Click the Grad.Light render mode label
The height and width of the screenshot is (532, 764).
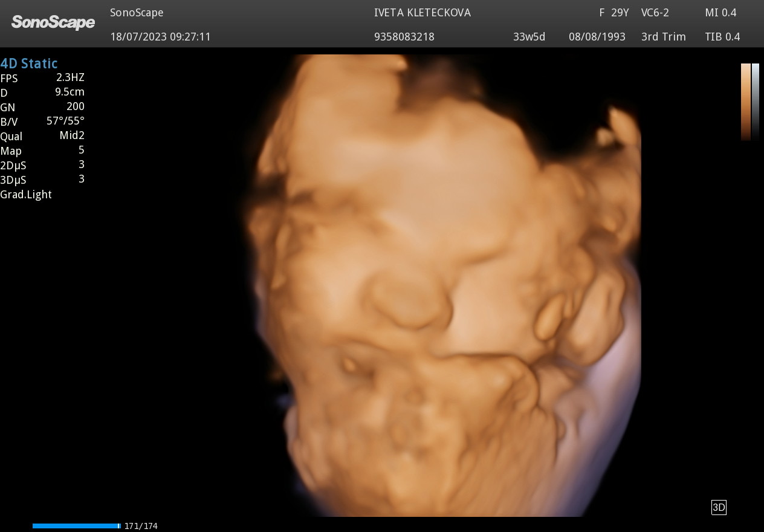[26, 195]
